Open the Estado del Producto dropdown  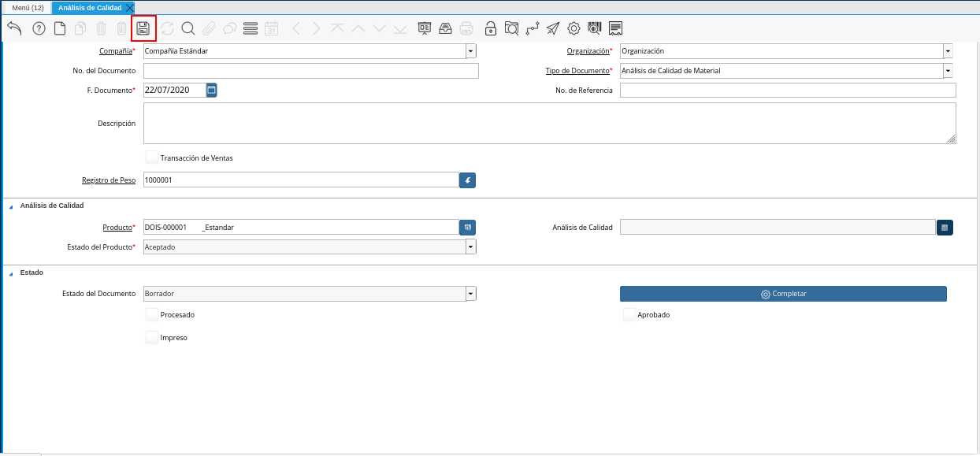[471, 247]
